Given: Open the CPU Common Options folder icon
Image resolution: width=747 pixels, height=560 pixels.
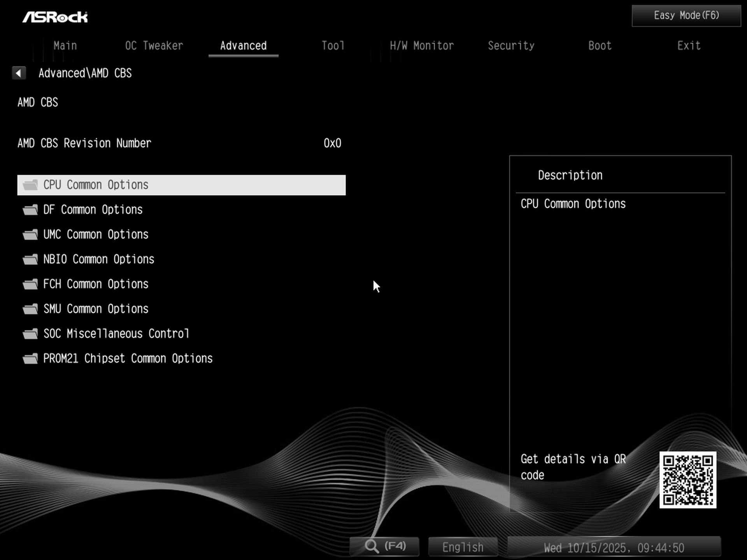Looking at the screenshot, I should (x=30, y=185).
